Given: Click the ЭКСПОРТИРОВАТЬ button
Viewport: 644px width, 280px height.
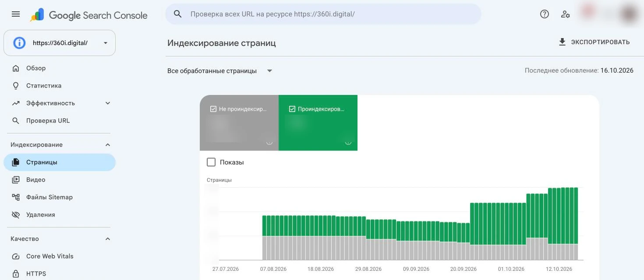Looking at the screenshot, I should pos(594,42).
